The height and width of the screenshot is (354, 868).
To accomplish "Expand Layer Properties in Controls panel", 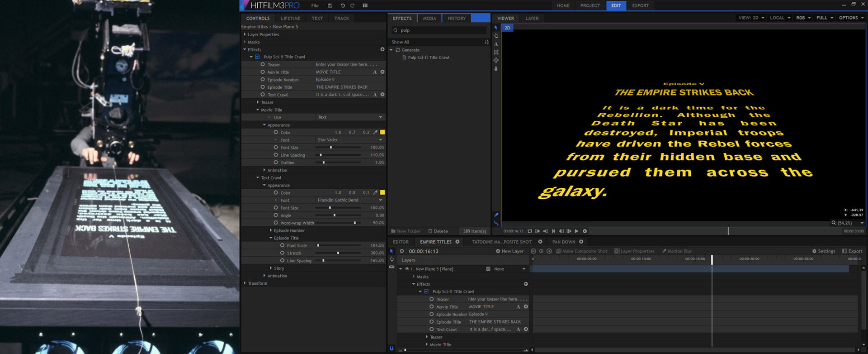I will [x=245, y=34].
